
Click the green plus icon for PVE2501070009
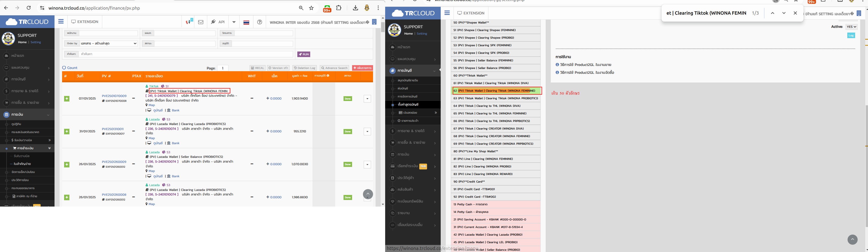[x=67, y=99]
